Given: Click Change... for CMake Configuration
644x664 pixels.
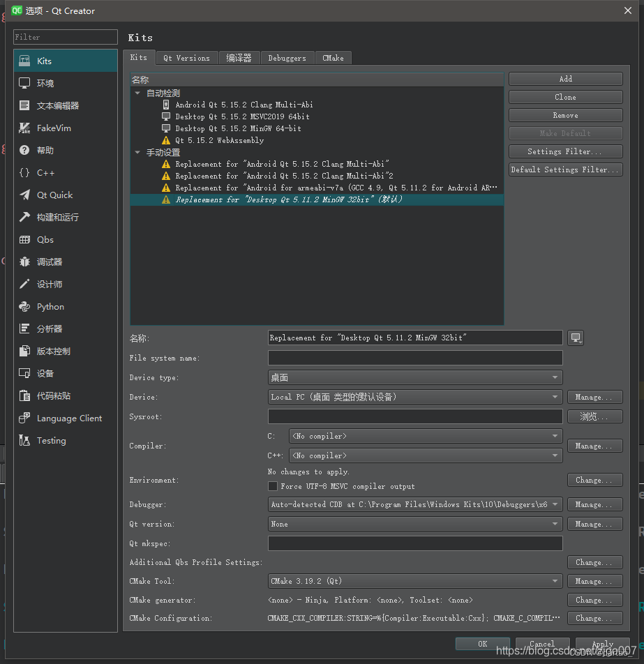Looking at the screenshot, I should [x=595, y=618].
